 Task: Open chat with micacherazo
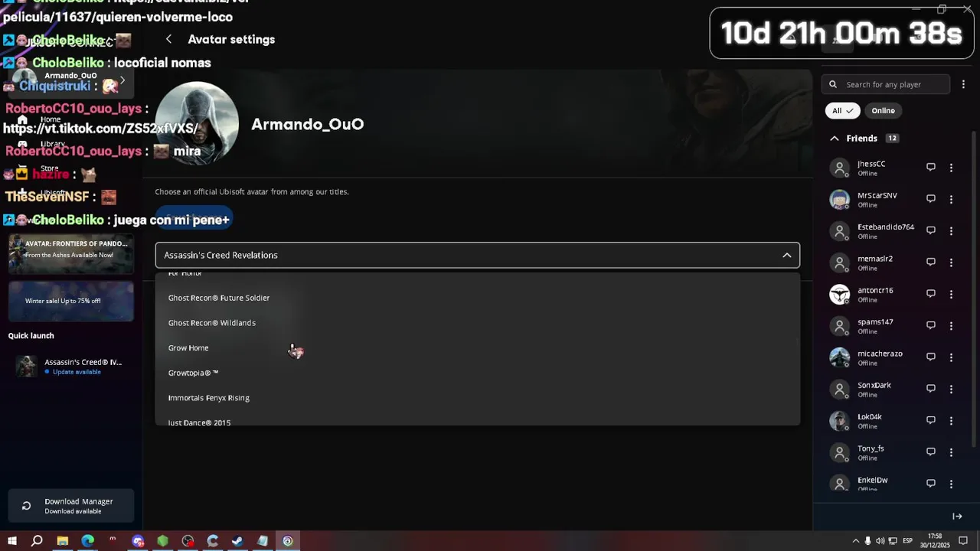click(931, 357)
